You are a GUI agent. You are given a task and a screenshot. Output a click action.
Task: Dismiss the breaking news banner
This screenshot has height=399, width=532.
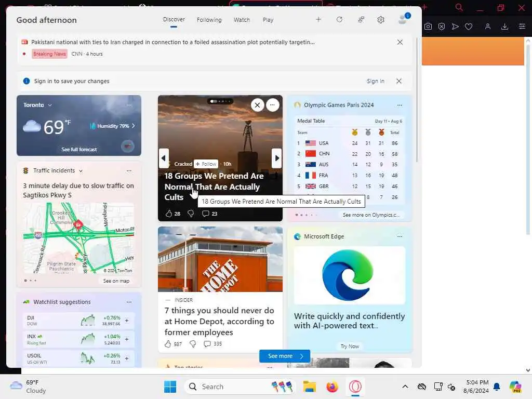pyautogui.click(x=400, y=42)
